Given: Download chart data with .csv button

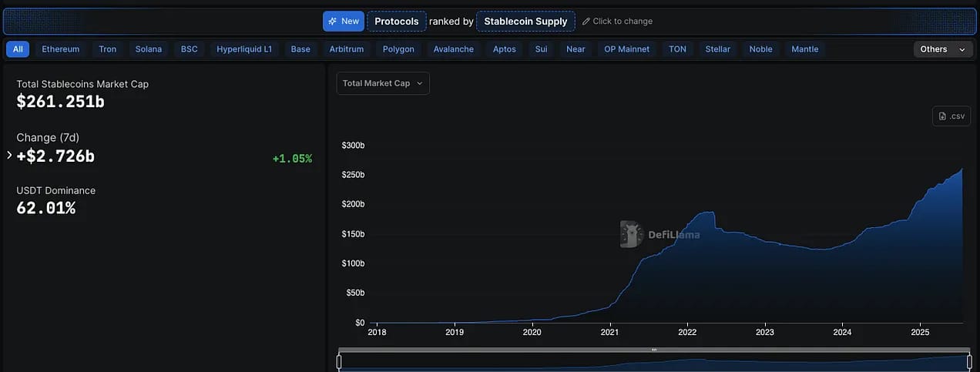Looking at the screenshot, I should point(951,116).
